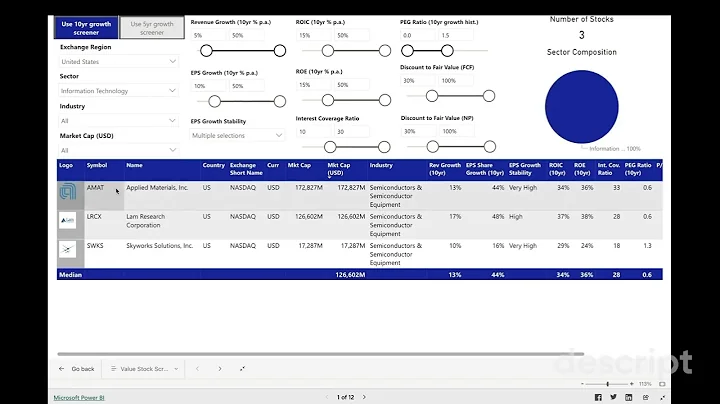Click the ROE maximum 50% field
720x404 pixels.
[x=352, y=85]
